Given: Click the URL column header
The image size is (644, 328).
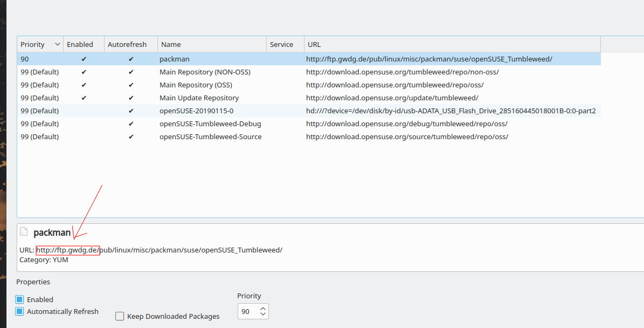Looking at the screenshot, I should (452, 44).
